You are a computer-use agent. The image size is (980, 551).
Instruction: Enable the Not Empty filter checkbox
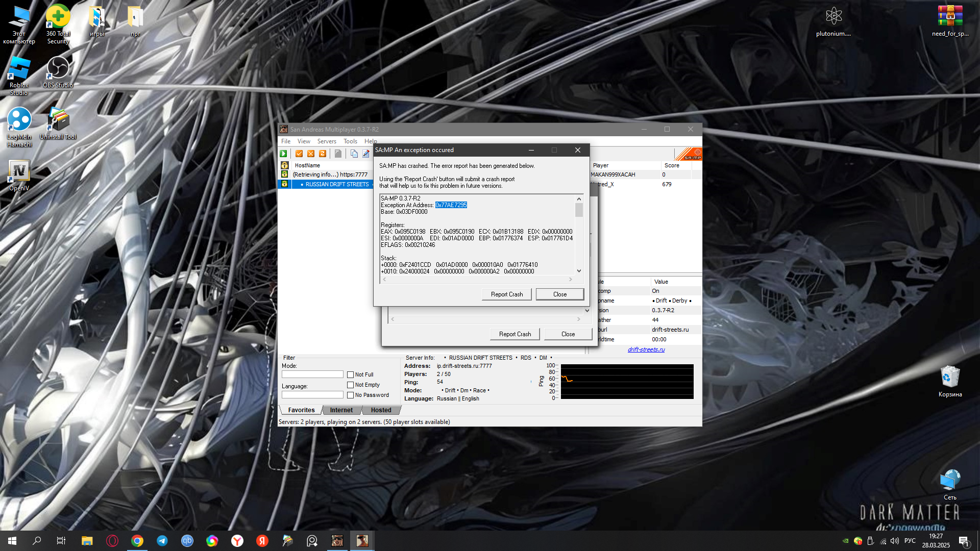point(351,385)
